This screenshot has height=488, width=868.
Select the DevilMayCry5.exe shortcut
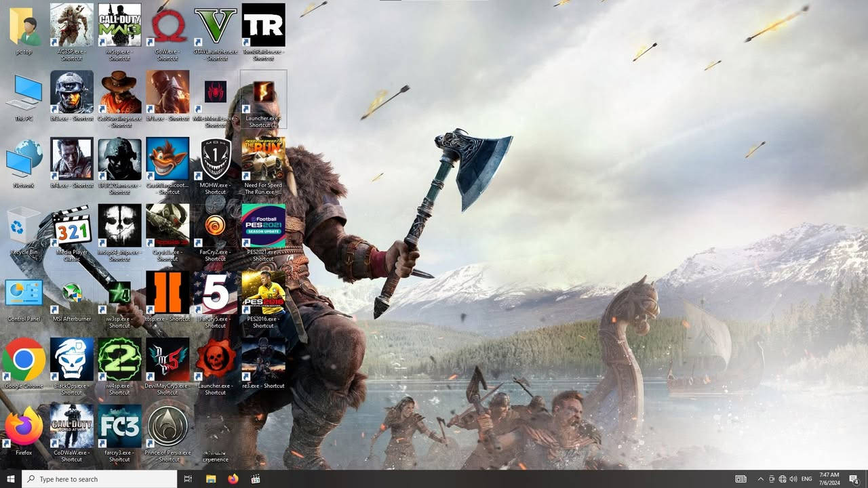[167, 367]
